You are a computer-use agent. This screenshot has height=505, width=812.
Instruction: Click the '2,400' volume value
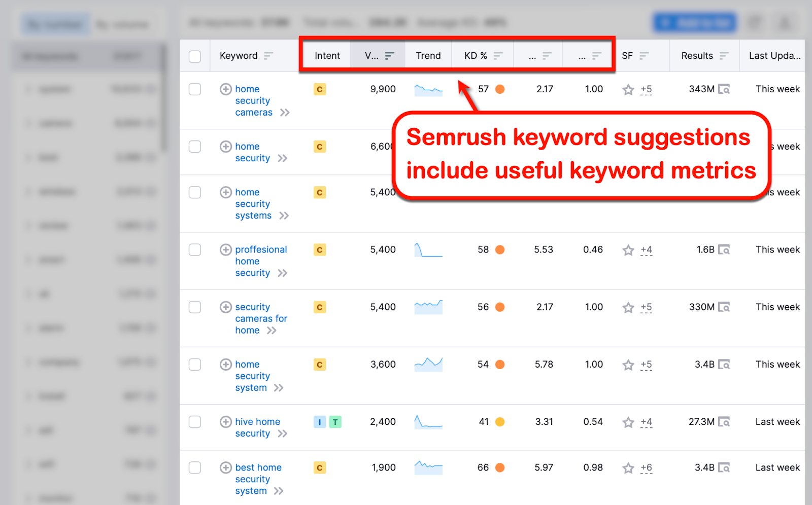pos(383,422)
